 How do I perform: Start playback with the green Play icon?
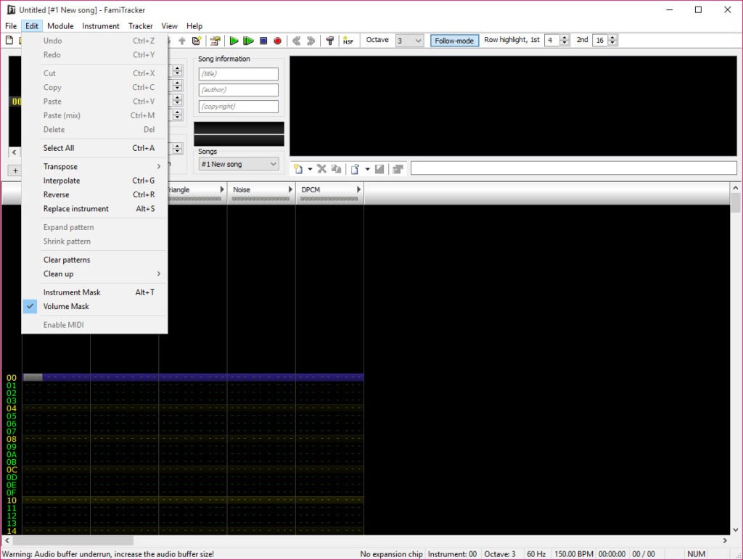tap(234, 41)
